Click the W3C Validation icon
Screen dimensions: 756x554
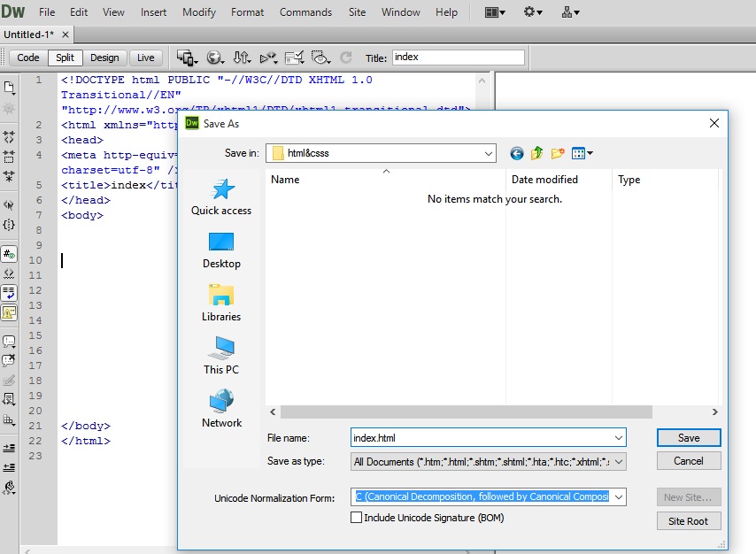[x=268, y=58]
